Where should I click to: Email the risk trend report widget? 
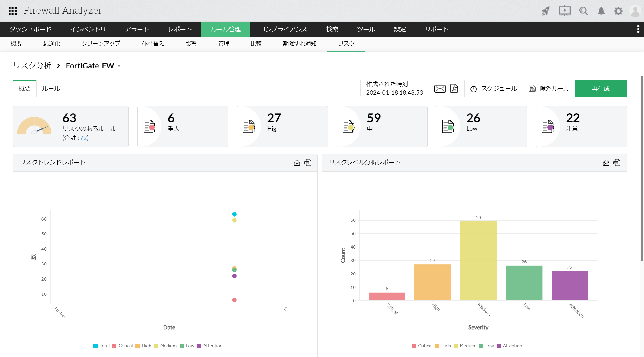pos(297,163)
